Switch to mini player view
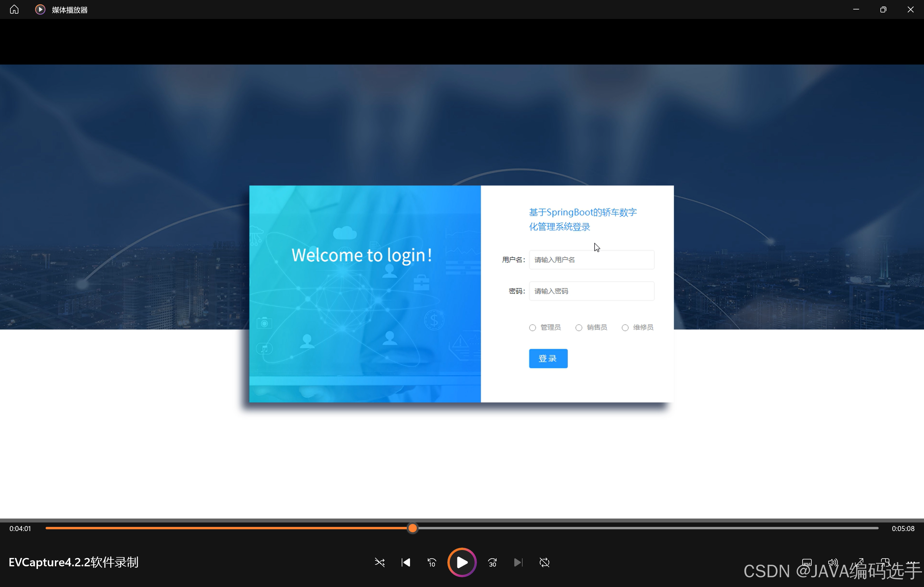 [x=885, y=562]
